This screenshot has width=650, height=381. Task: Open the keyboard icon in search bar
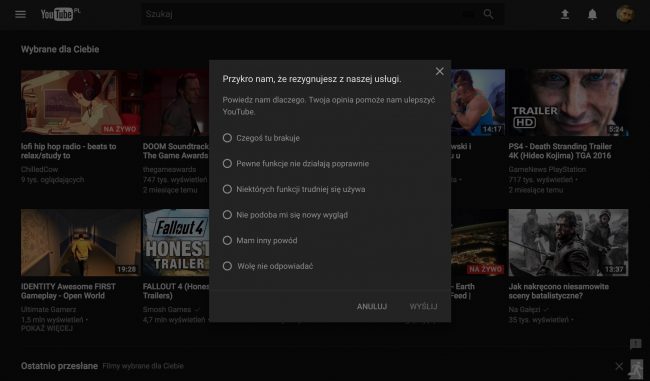(x=468, y=15)
